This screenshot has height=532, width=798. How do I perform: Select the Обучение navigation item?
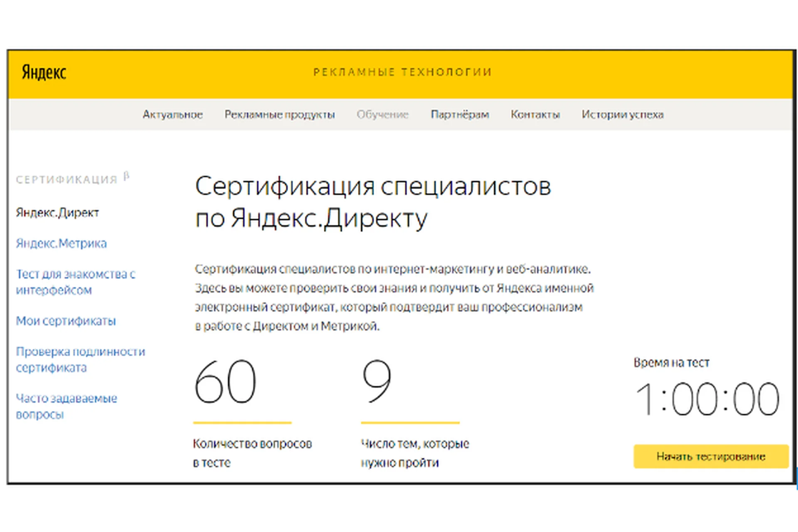pos(382,115)
